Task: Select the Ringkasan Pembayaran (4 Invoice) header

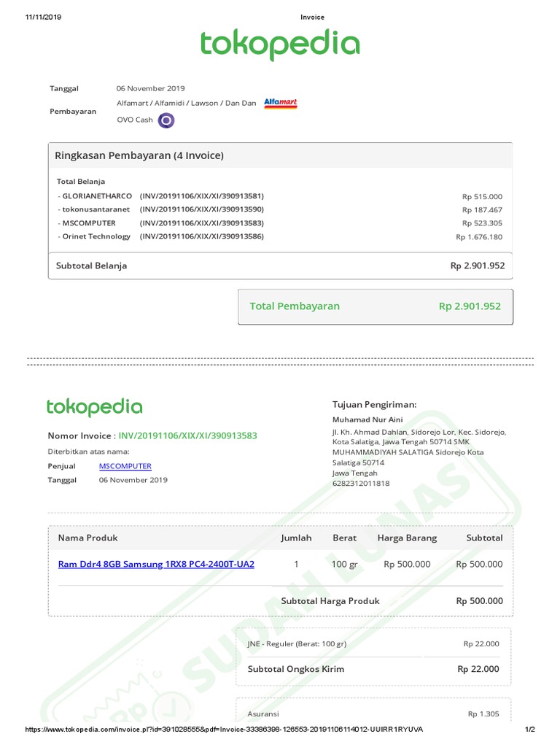Action: point(139,155)
